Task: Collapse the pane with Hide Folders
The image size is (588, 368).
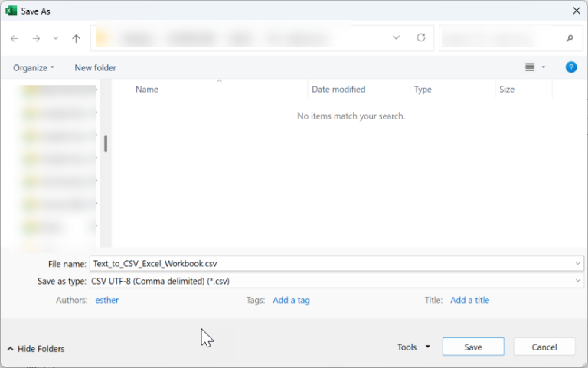Action: pyautogui.click(x=35, y=348)
